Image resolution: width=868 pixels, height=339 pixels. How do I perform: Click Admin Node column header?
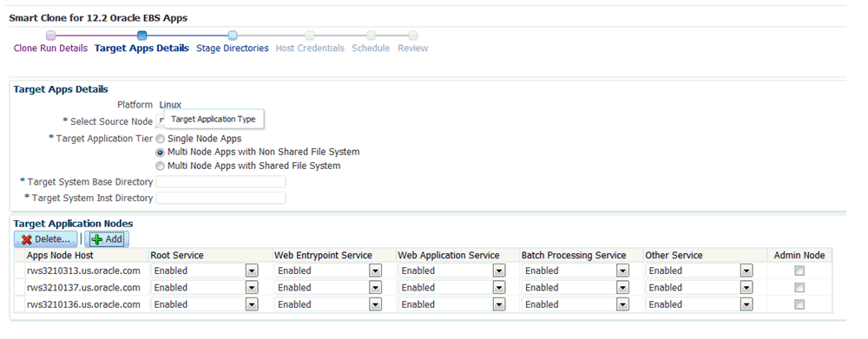(799, 256)
